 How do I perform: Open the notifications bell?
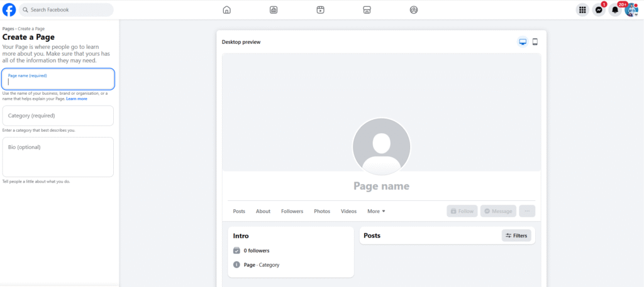(x=615, y=10)
